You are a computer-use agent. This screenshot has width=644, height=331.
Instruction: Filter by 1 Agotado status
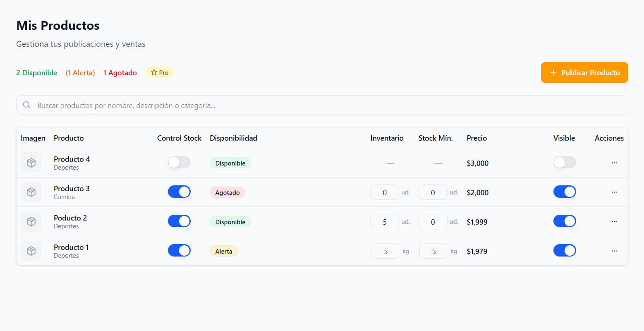120,73
